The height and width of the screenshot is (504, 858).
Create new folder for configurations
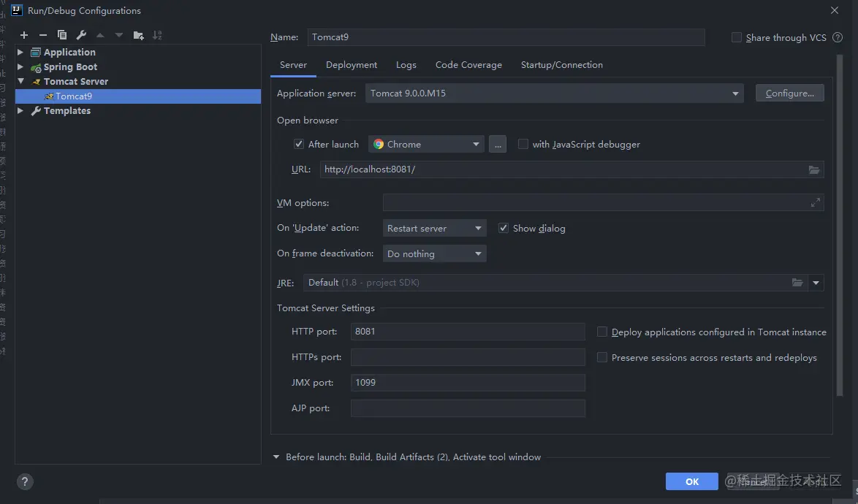(x=138, y=35)
